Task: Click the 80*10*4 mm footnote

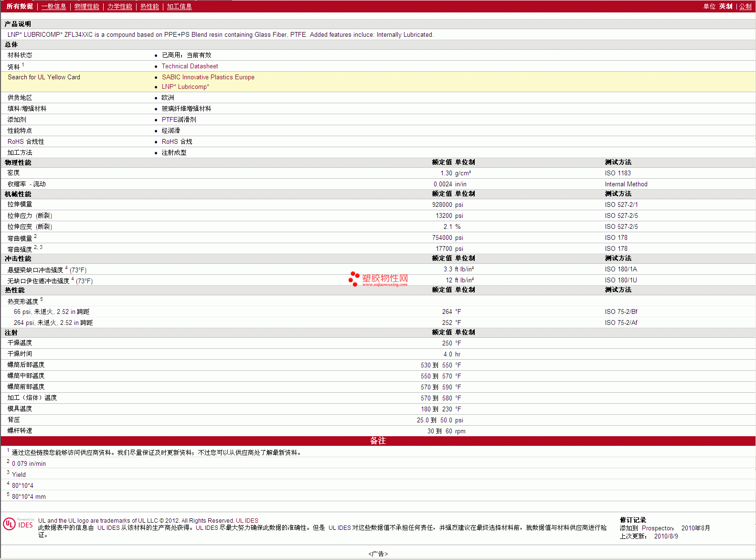Action: (29, 497)
